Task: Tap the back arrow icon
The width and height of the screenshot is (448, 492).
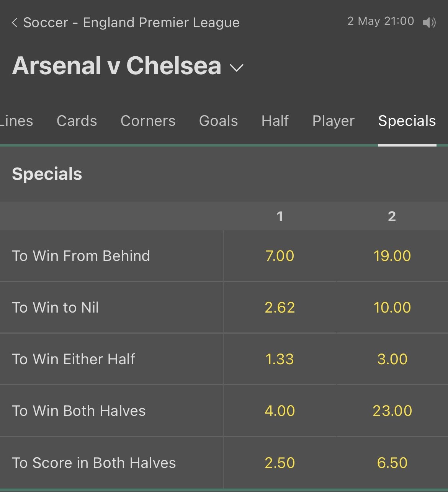Action: coord(15,23)
